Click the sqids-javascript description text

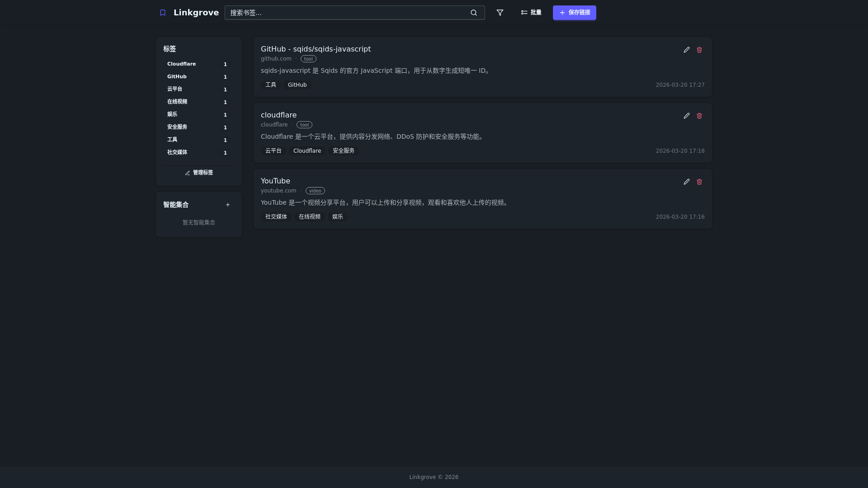point(377,70)
